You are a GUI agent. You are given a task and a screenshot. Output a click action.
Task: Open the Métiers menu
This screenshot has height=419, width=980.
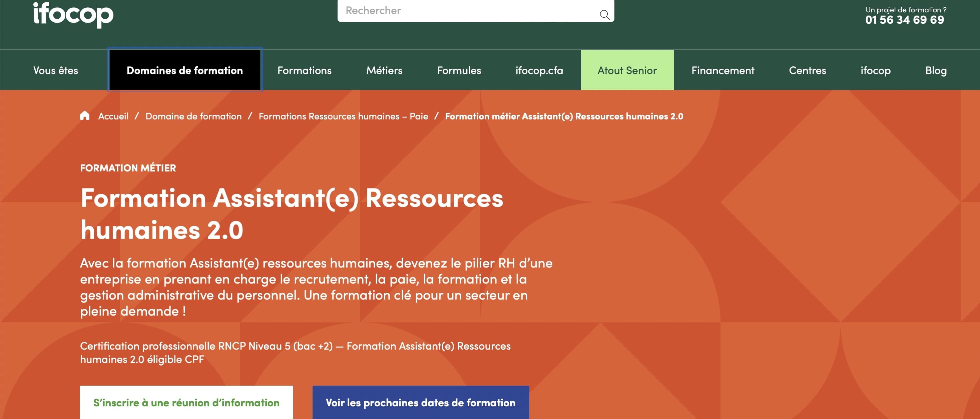[x=384, y=70]
